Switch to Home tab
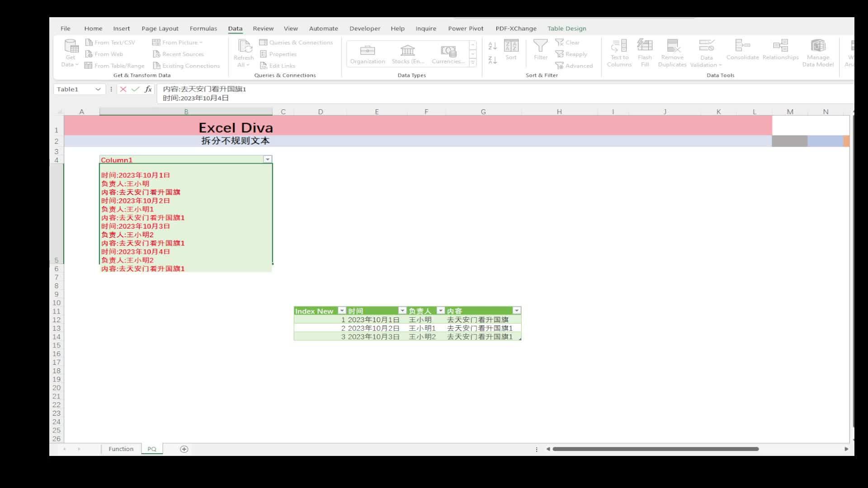This screenshot has height=488, width=868. point(93,28)
